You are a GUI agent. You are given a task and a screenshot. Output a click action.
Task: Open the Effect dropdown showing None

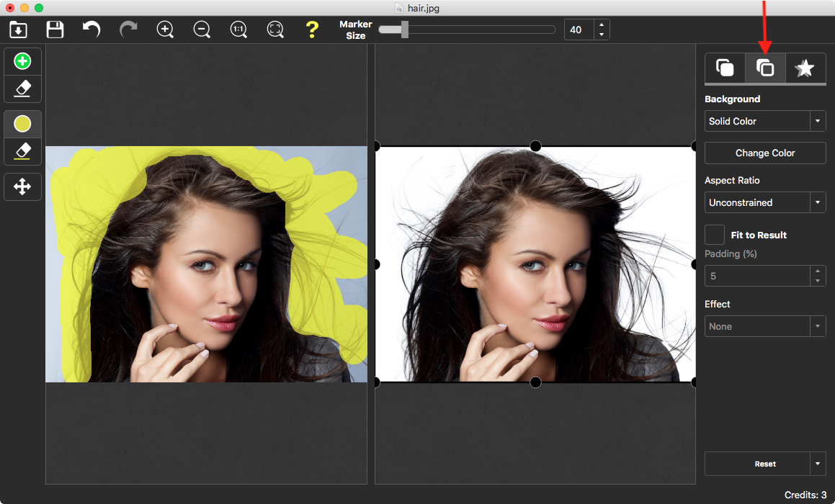[764, 326]
